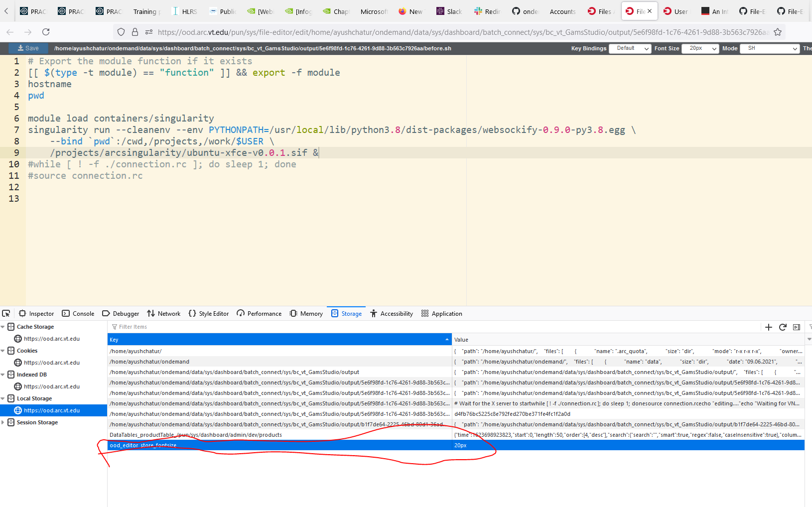
Task: Switch to the User browser tab
Action: pos(677,11)
